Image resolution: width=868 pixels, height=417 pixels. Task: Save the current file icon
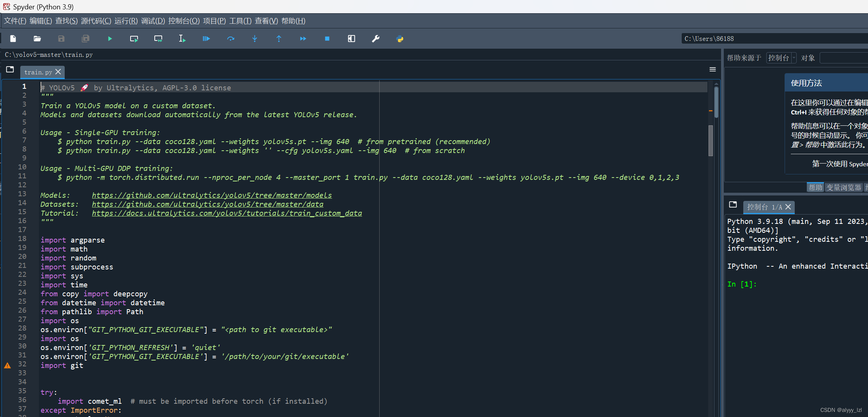coord(61,39)
